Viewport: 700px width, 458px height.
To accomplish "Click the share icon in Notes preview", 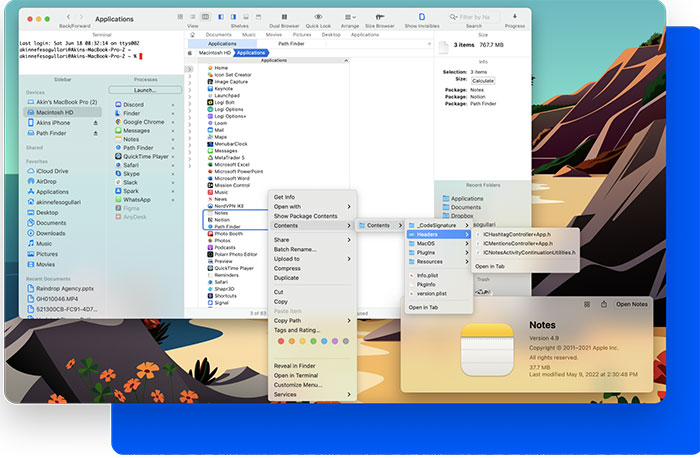I will (602, 303).
